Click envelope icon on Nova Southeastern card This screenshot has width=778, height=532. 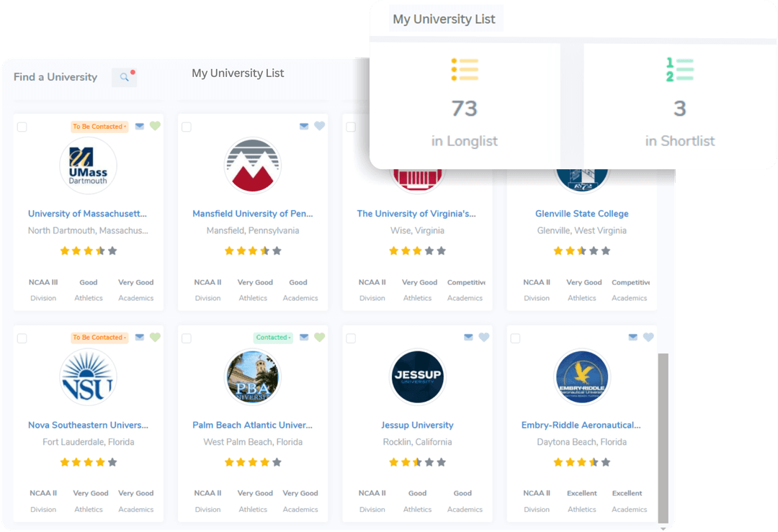coord(140,337)
